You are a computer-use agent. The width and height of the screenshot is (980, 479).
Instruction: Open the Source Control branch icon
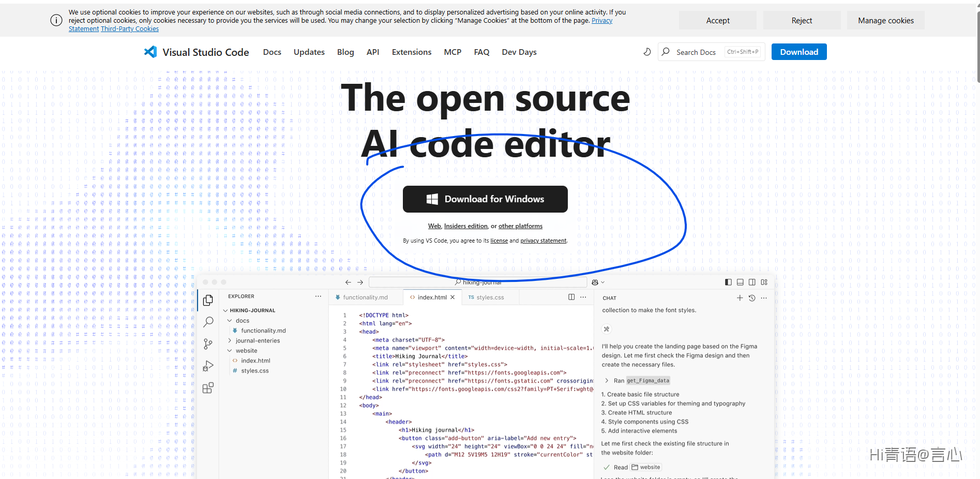pyautogui.click(x=208, y=344)
